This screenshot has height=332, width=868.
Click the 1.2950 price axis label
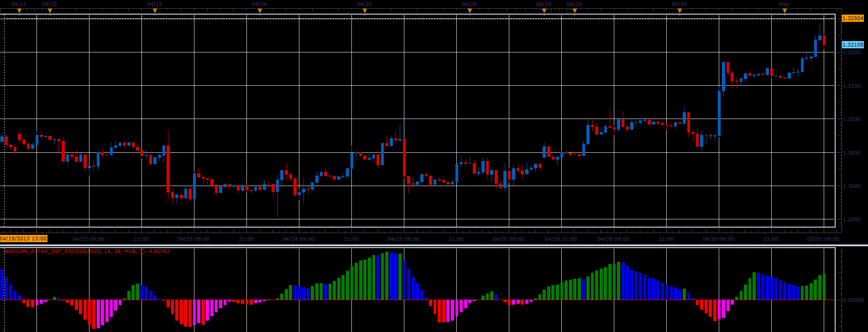pyautogui.click(x=852, y=219)
